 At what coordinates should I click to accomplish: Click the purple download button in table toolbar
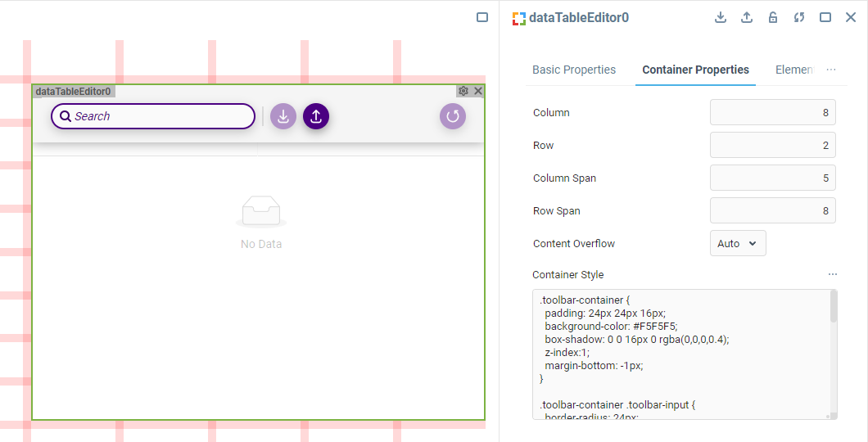pyautogui.click(x=283, y=116)
